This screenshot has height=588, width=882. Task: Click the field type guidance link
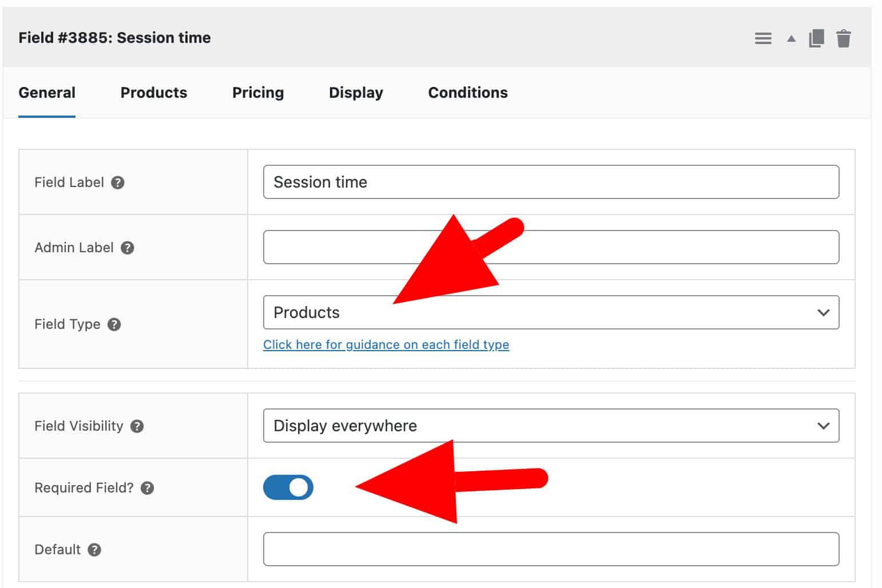click(386, 344)
